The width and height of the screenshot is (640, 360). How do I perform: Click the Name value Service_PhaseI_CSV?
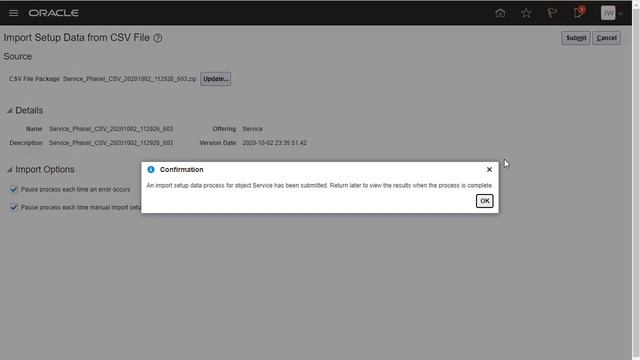(x=111, y=129)
